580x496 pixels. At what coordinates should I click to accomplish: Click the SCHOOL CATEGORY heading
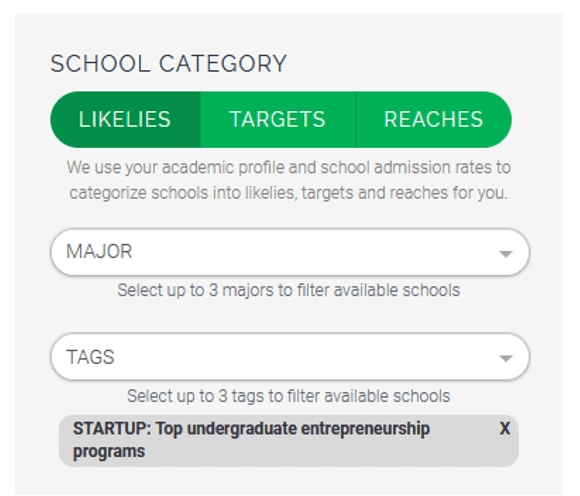point(169,64)
